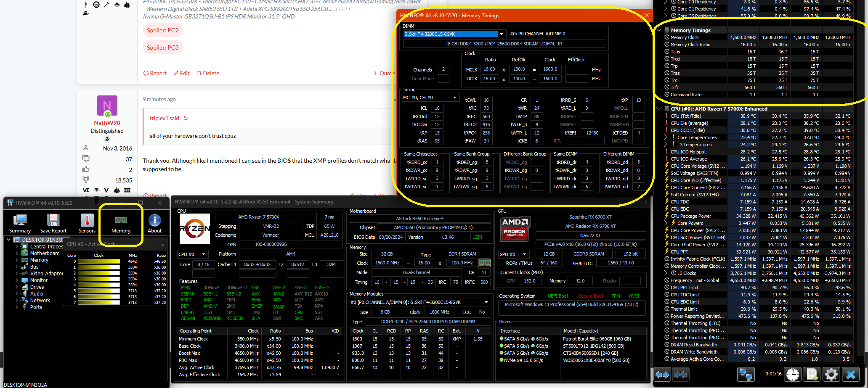Screen dimensions: 868x388
Task: Select Audio in the device tree
Action: pyautogui.click(x=37, y=294)
